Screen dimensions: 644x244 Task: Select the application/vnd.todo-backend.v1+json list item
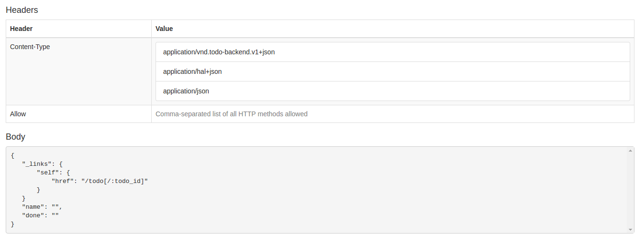[392, 52]
